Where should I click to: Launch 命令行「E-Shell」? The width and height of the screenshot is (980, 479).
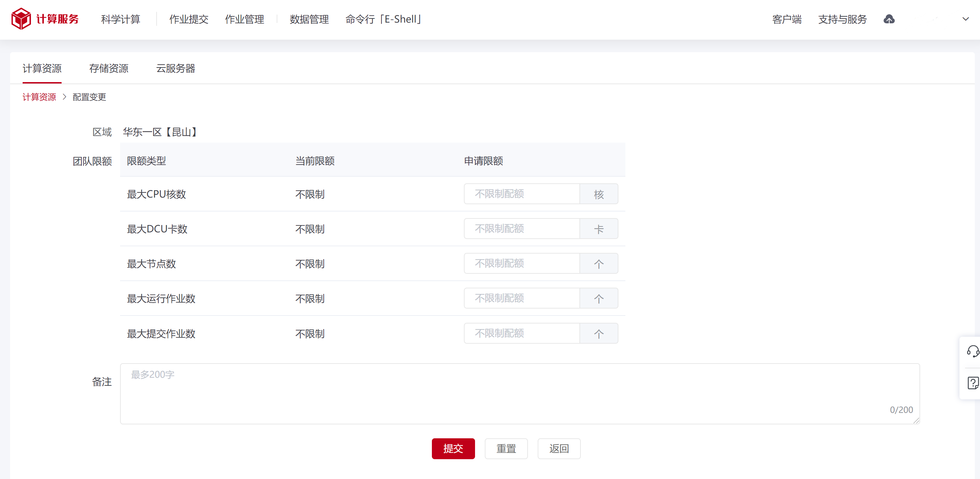coord(383,19)
